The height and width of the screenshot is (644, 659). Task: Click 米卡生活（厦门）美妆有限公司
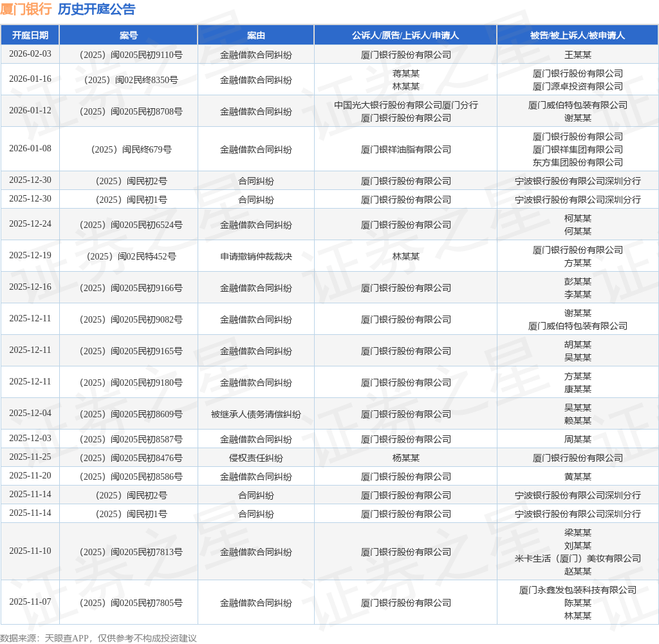coord(577,558)
